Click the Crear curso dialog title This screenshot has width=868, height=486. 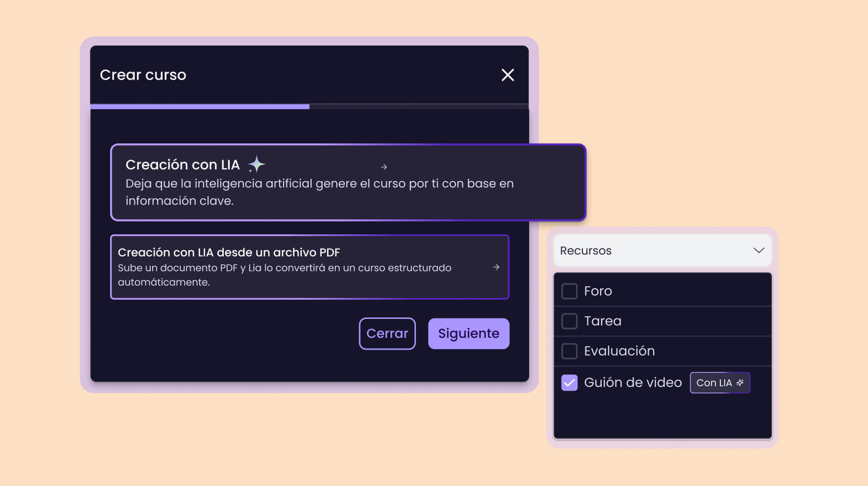(143, 75)
